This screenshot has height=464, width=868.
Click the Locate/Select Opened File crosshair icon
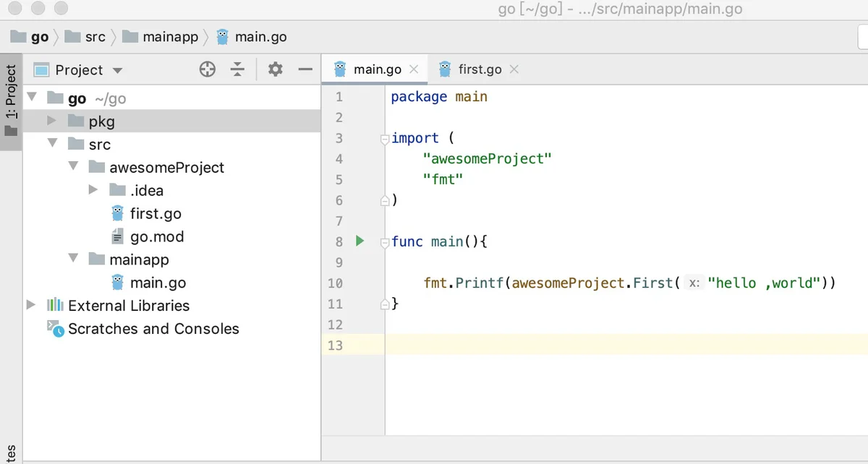click(208, 69)
